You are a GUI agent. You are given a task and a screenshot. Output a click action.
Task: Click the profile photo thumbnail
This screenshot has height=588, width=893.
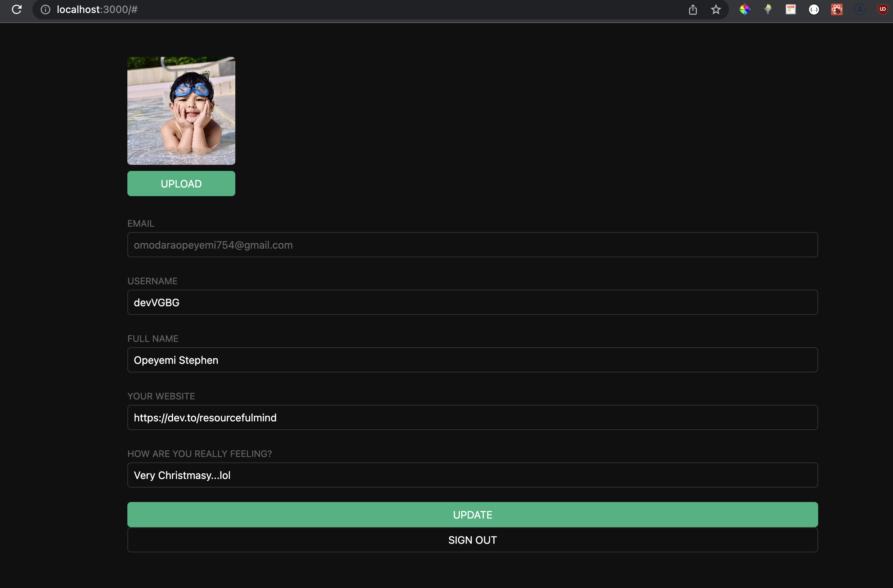coord(181,111)
